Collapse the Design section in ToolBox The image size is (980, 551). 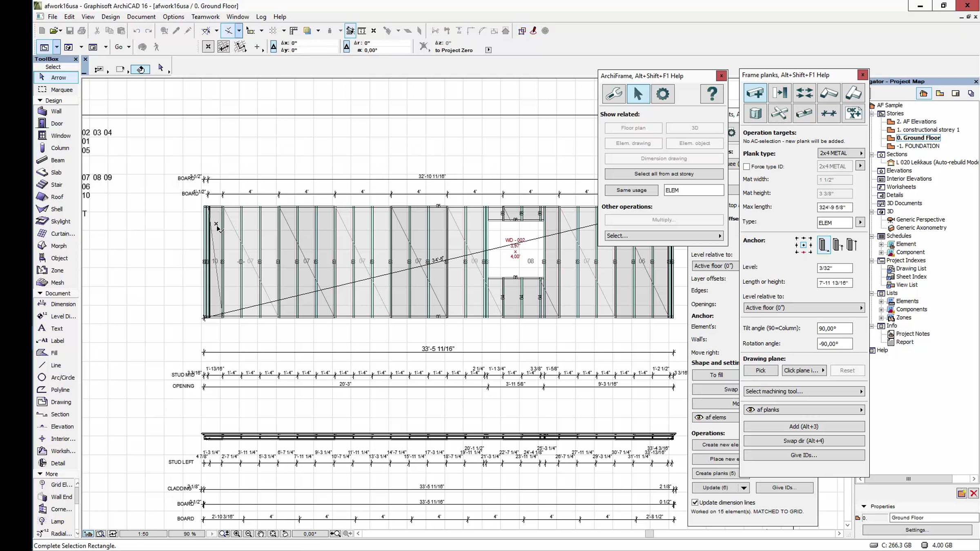click(x=40, y=100)
